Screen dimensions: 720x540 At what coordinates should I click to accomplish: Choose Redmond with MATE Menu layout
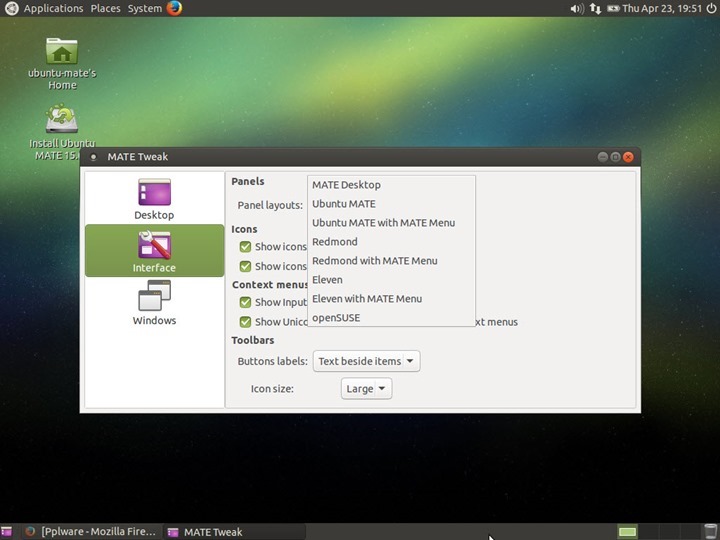[x=391, y=261]
